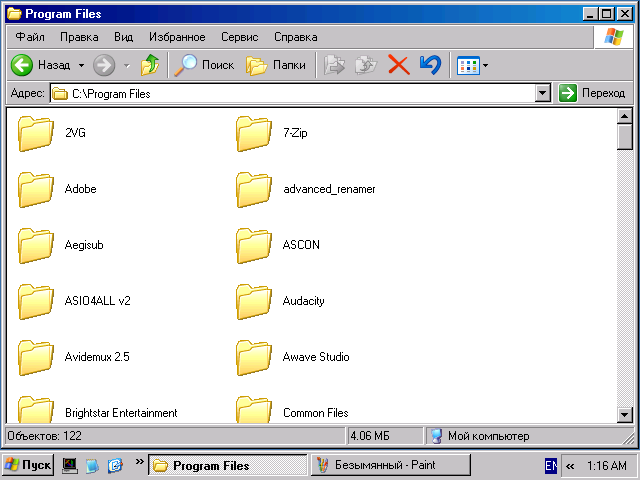The width and height of the screenshot is (640, 480).
Task: Click the 'advanced_renamer' folder name
Action: (329, 189)
